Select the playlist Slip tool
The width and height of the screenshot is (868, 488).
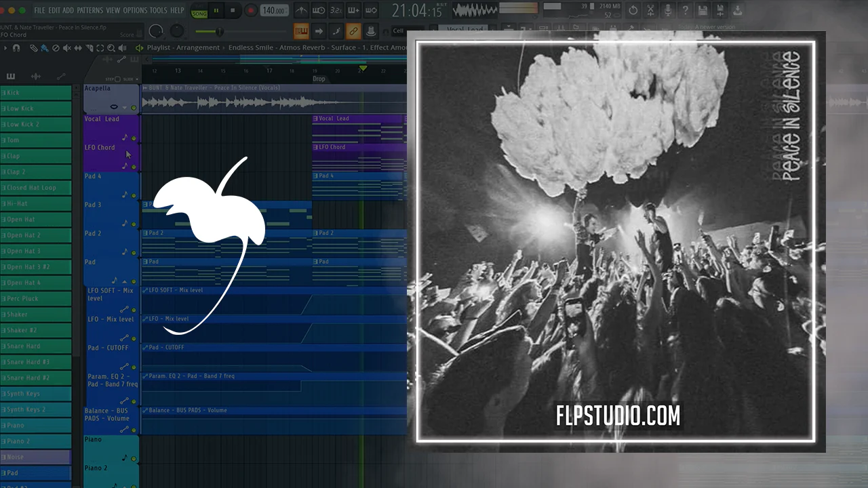(78, 48)
